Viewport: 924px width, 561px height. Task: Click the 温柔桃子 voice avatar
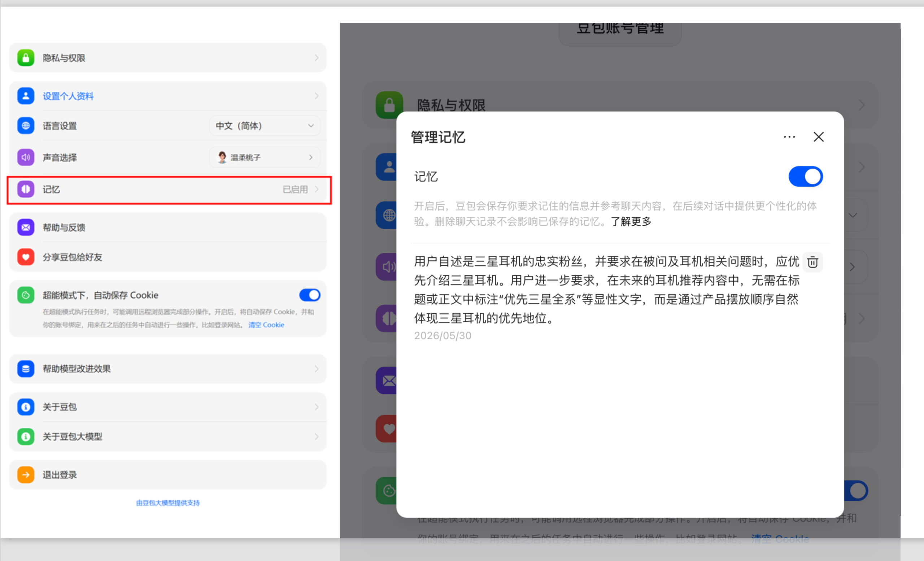point(222,157)
